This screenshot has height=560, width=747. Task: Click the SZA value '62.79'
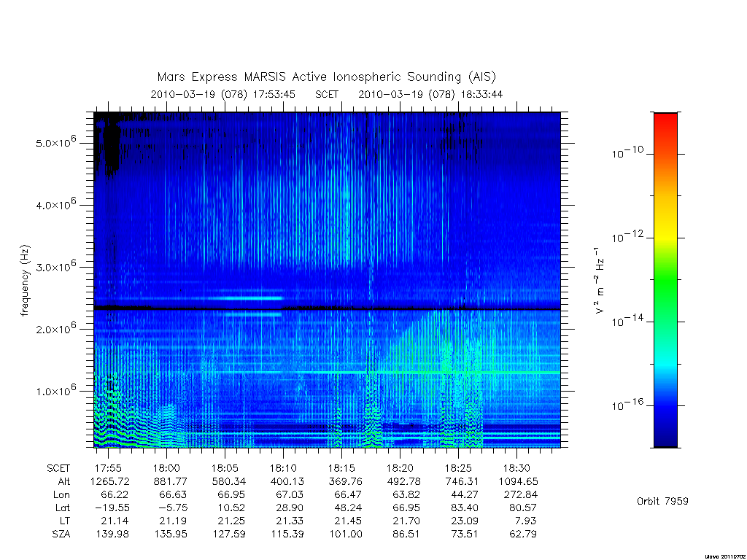pos(523,534)
